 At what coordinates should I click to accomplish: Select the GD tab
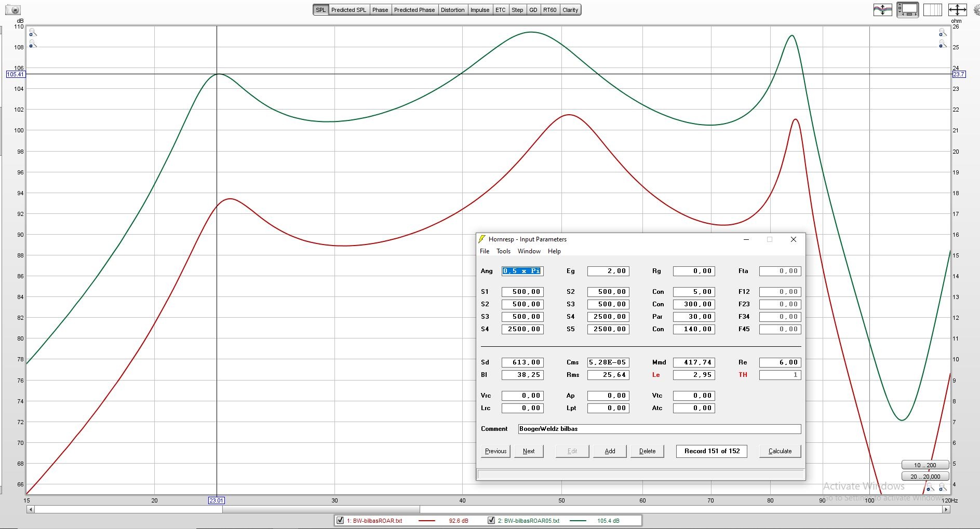pyautogui.click(x=533, y=10)
